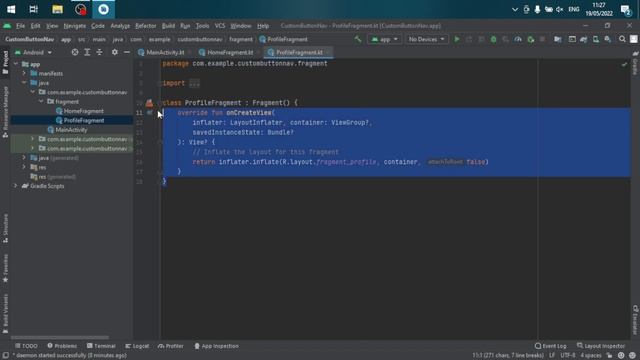Open Layout Inspector

pyautogui.click(x=601, y=346)
